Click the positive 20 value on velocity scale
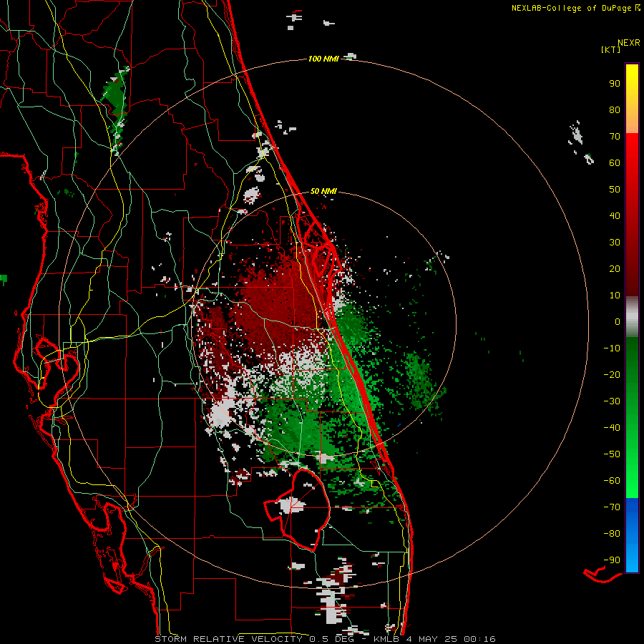This screenshot has height=644, width=644. [x=615, y=268]
